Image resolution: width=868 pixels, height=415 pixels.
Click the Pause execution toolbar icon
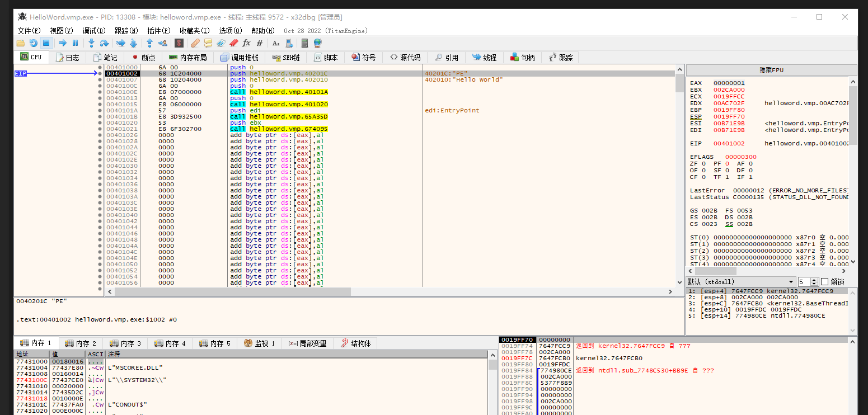click(76, 43)
